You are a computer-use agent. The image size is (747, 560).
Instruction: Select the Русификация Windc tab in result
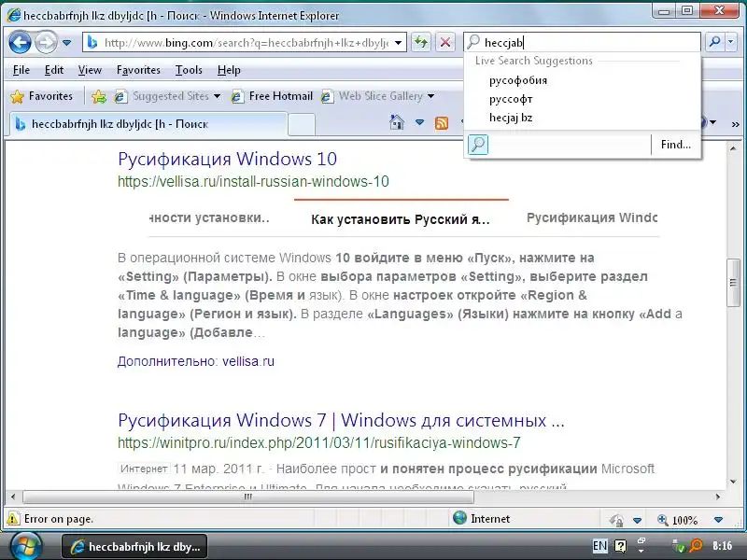coord(592,217)
